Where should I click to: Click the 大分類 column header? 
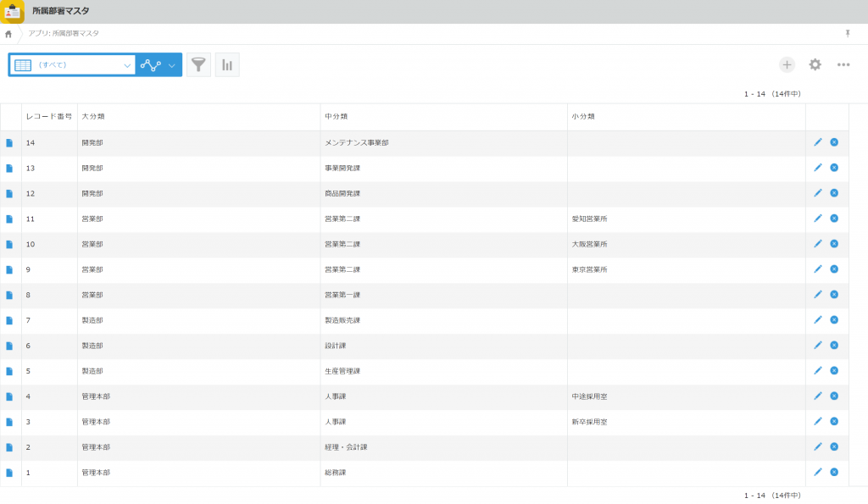(x=93, y=116)
